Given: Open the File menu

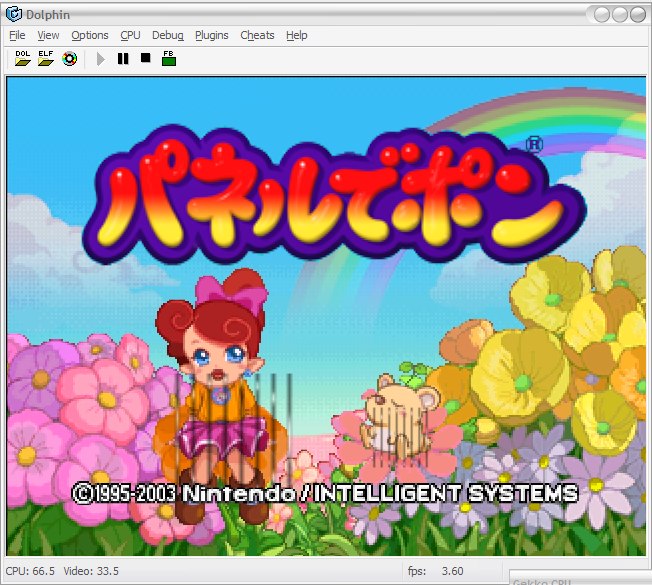Looking at the screenshot, I should 17,35.
